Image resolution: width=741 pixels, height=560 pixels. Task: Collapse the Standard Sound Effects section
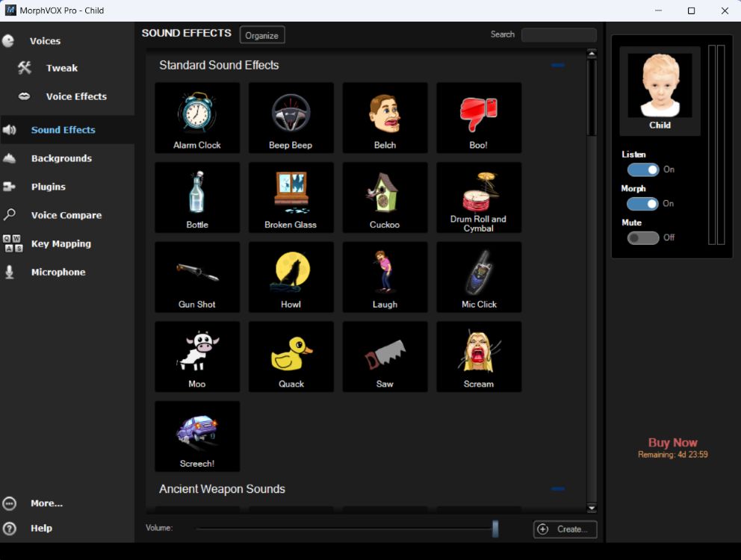coord(558,66)
